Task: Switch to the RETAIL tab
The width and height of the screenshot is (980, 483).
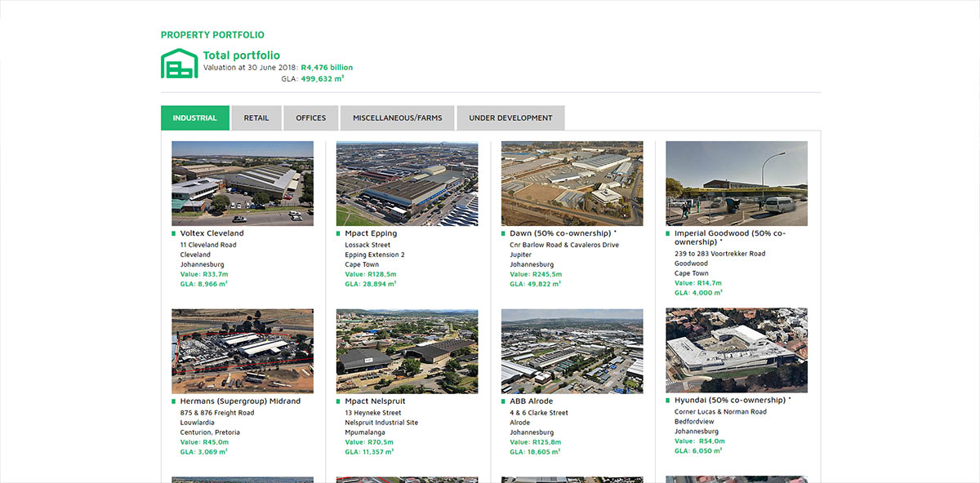Action: [x=256, y=117]
